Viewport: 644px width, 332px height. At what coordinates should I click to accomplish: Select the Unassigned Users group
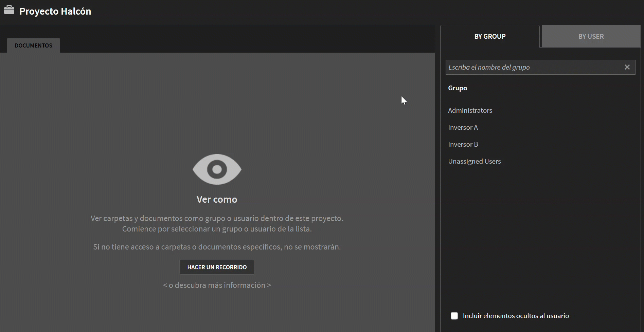tap(475, 161)
